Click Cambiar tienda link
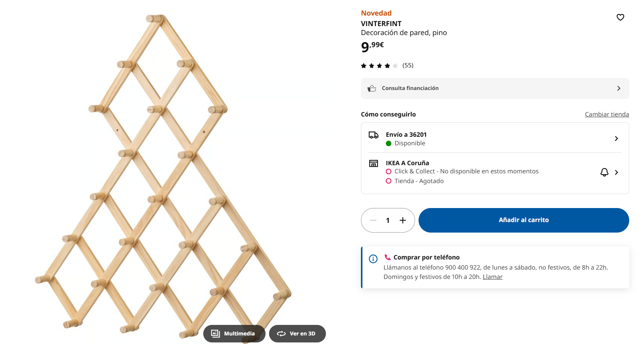The image size is (644, 344). pyautogui.click(x=607, y=114)
